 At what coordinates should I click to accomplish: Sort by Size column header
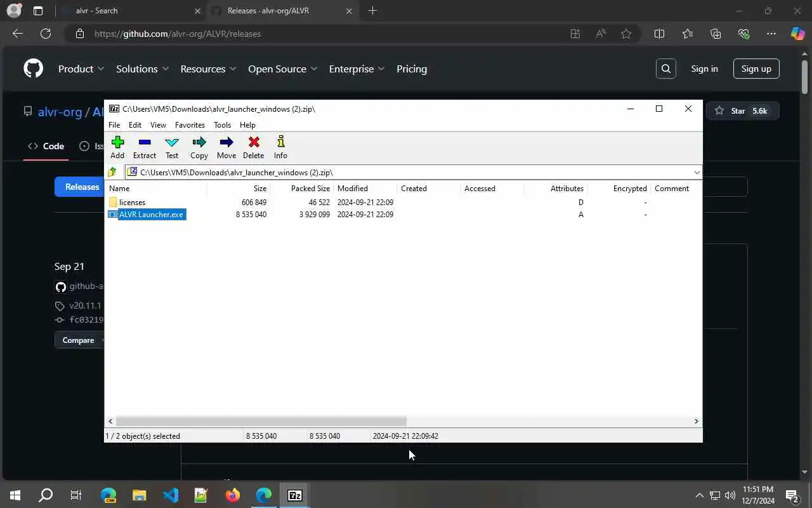(x=238, y=188)
